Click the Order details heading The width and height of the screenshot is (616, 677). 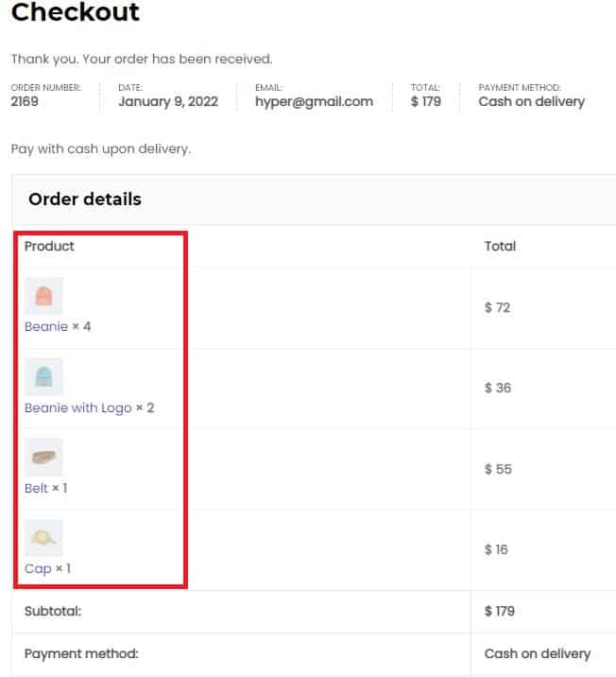(x=85, y=200)
